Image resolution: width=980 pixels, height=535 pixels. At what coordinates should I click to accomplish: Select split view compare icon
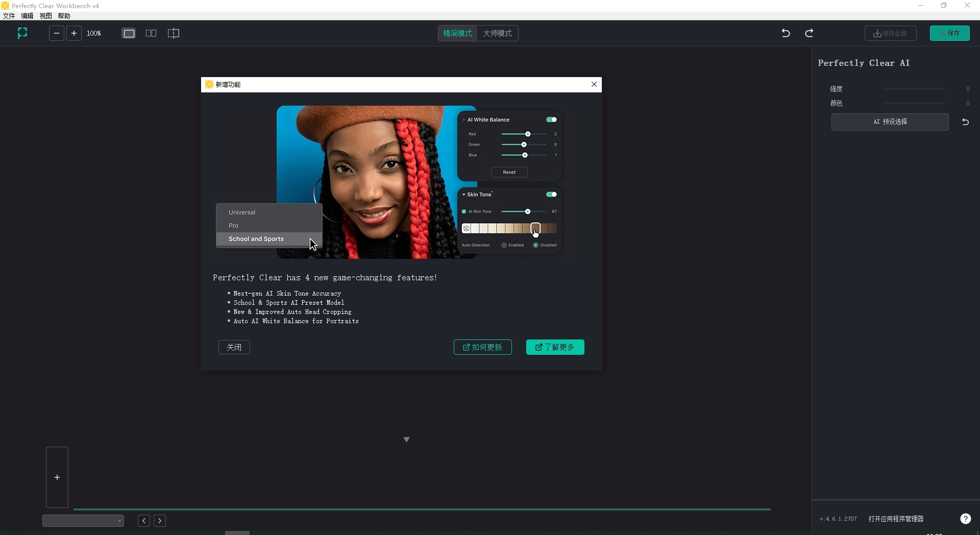[x=174, y=33]
